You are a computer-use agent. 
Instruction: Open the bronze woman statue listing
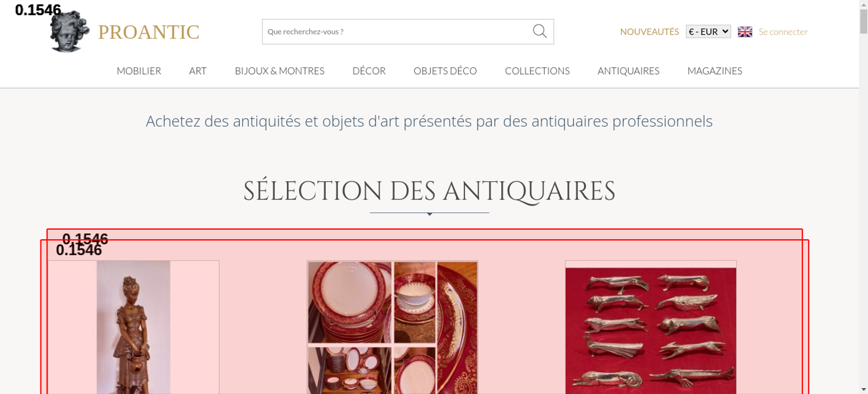(x=133, y=327)
